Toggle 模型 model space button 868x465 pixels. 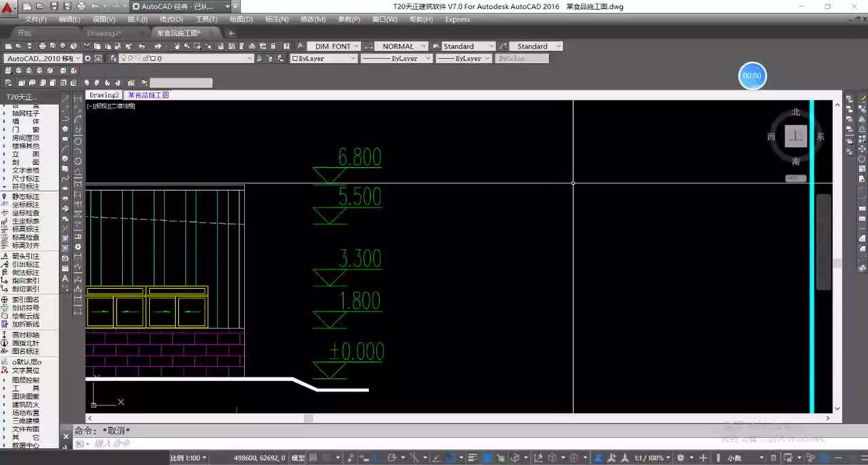click(298, 458)
